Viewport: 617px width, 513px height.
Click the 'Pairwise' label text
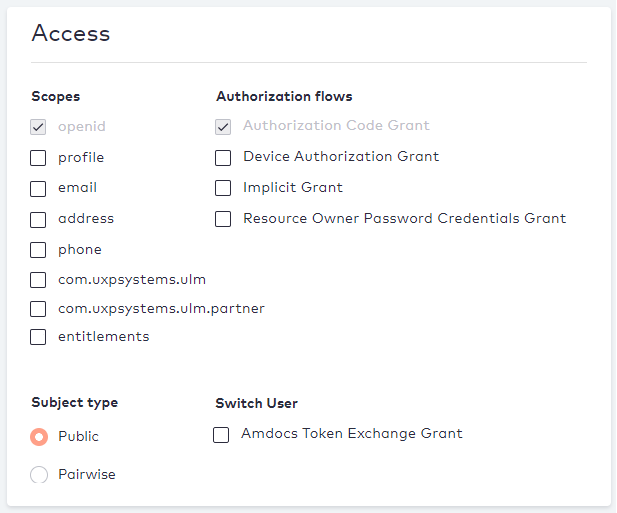(87, 474)
